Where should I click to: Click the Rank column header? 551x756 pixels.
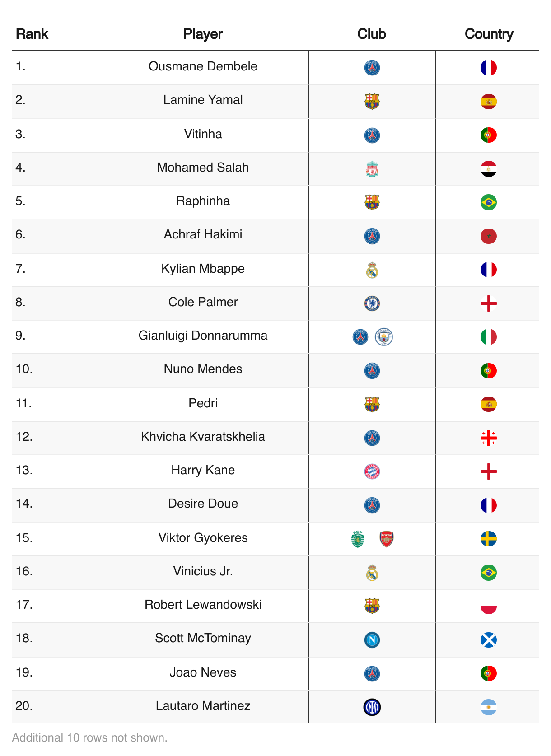[x=32, y=34]
